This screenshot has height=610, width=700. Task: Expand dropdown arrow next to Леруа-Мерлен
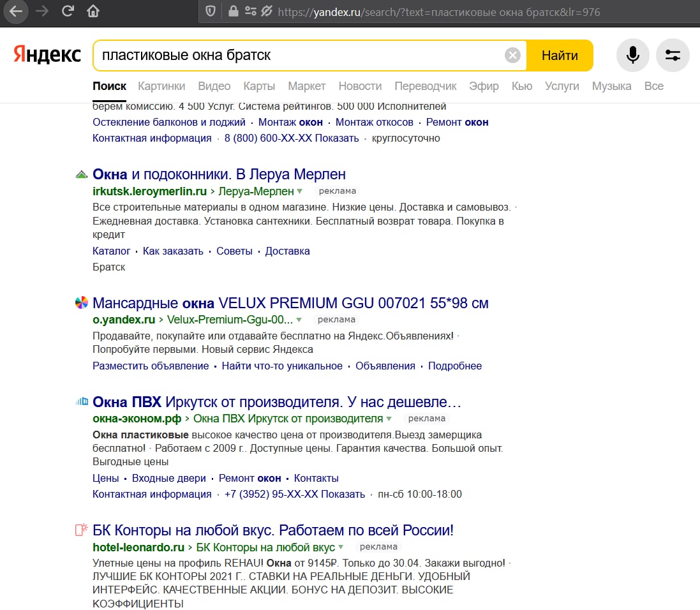pyautogui.click(x=299, y=191)
